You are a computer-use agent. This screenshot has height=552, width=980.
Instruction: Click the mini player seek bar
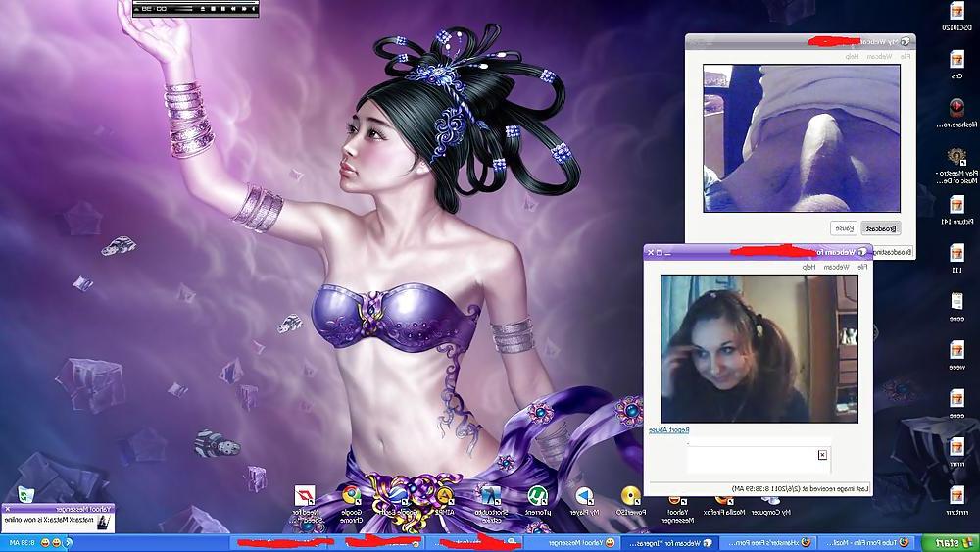(x=196, y=3)
